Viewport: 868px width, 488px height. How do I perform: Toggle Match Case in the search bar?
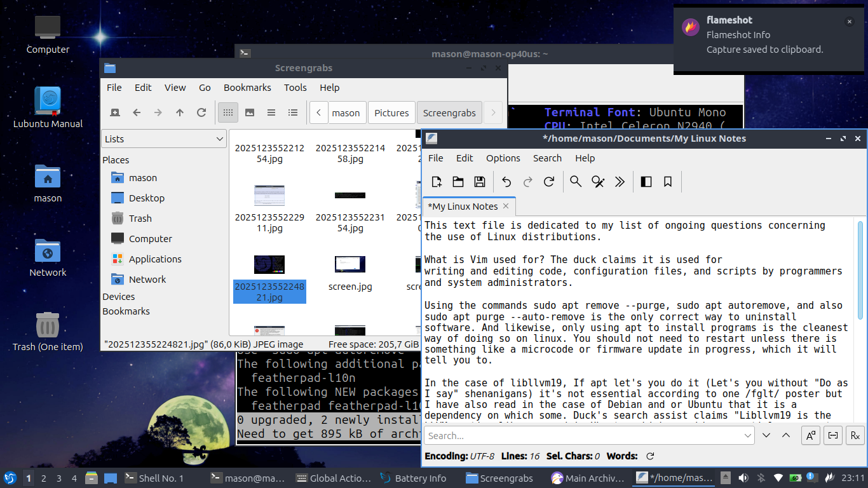coord(811,435)
